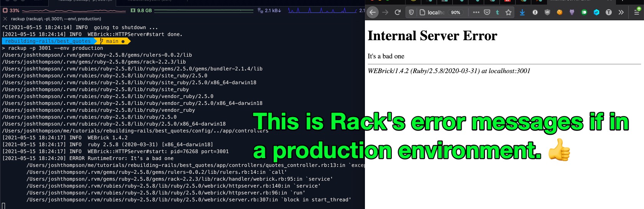Click the rack-2.2.3/lib load path line
The image size is (644, 209).
click(x=94, y=62)
